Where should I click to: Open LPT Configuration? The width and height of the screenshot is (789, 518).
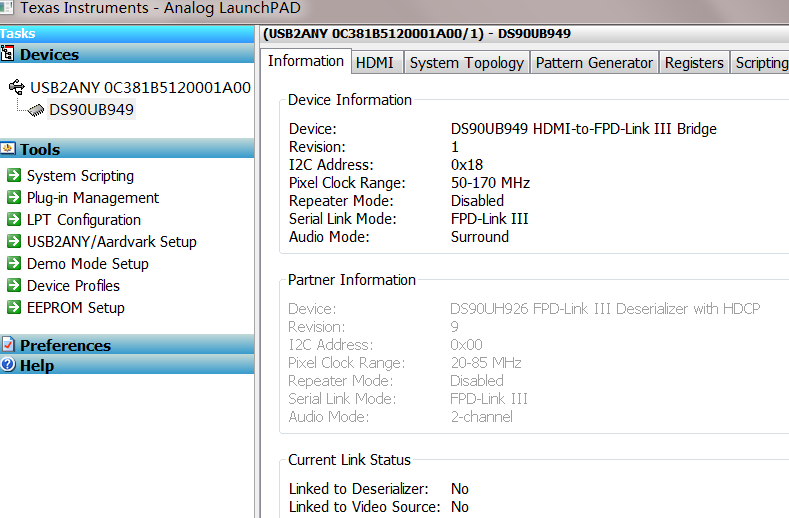tap(84, 220)
